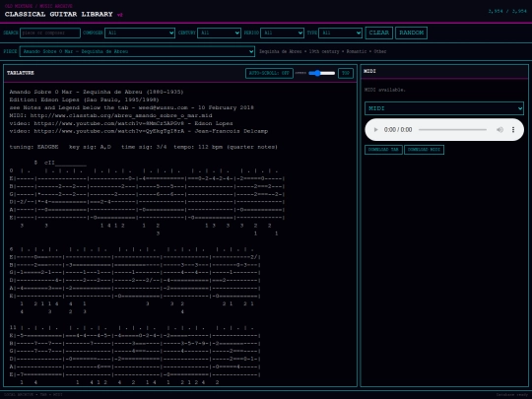Click the tuning EADGBE line
The image size is (532, 399).
pos(143,147)
